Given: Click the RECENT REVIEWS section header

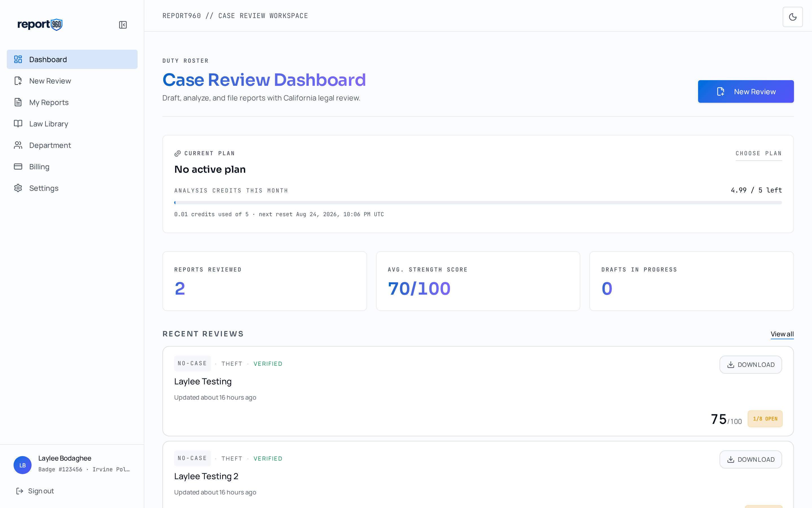Looking at the screenshot, I should [x=203, y=334].
